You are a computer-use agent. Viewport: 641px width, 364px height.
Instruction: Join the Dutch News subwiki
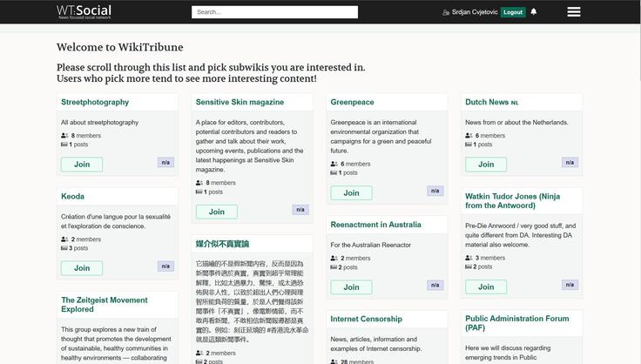tap(486, 165)
